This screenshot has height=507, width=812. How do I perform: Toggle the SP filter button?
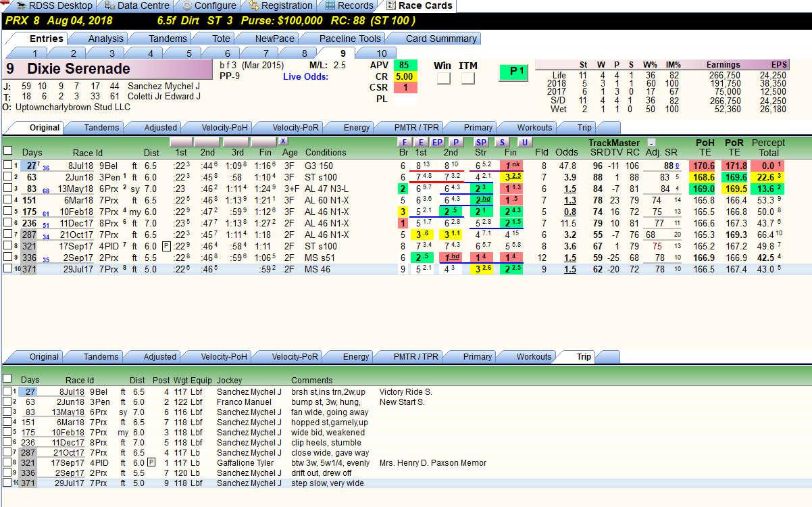[x=480, y=142]
